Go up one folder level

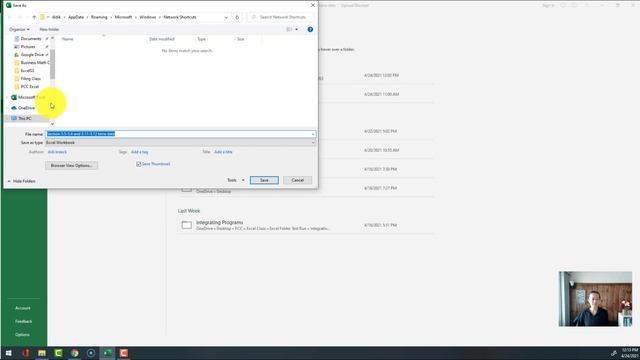click(x=34, y=17)
